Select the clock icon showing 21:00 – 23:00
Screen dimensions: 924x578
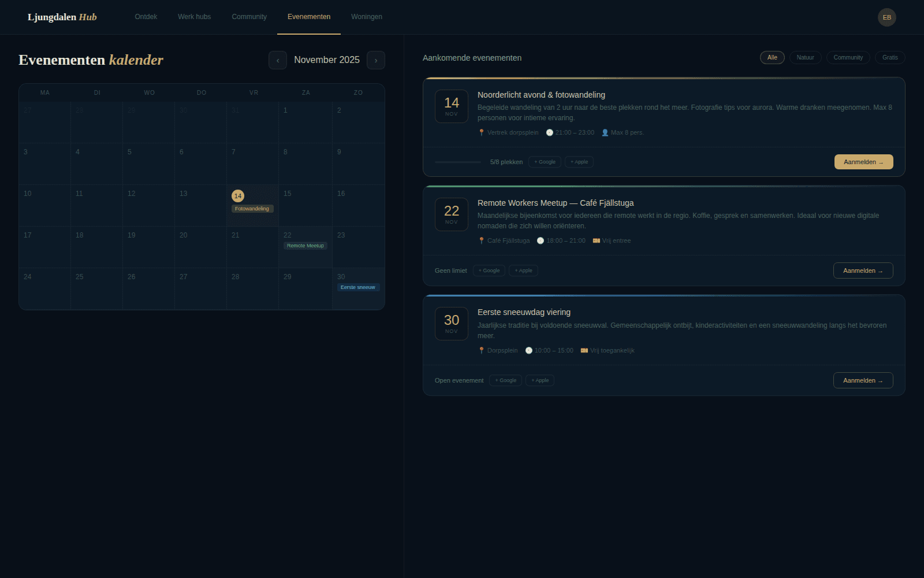pos(549,132)
